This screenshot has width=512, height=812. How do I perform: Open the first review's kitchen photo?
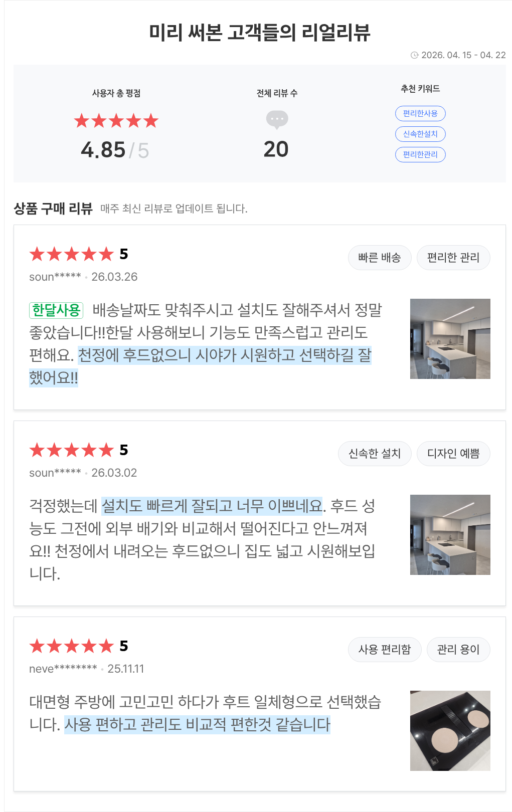tap(450, 339)
